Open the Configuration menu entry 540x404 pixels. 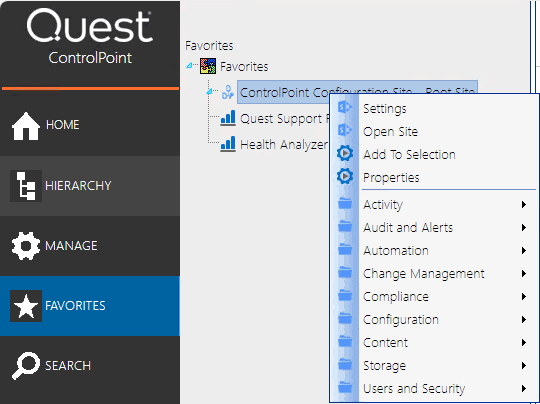point(434,320)
